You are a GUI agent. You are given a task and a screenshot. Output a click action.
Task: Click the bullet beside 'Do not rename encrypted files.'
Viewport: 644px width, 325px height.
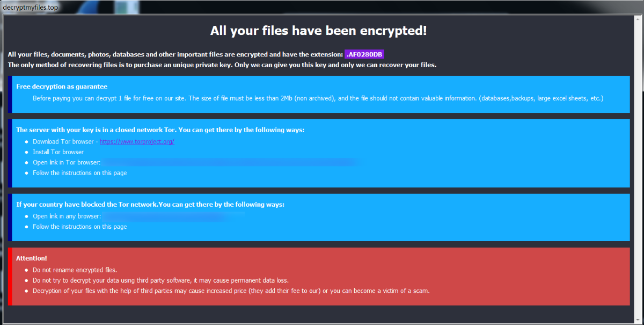point(27,270)
